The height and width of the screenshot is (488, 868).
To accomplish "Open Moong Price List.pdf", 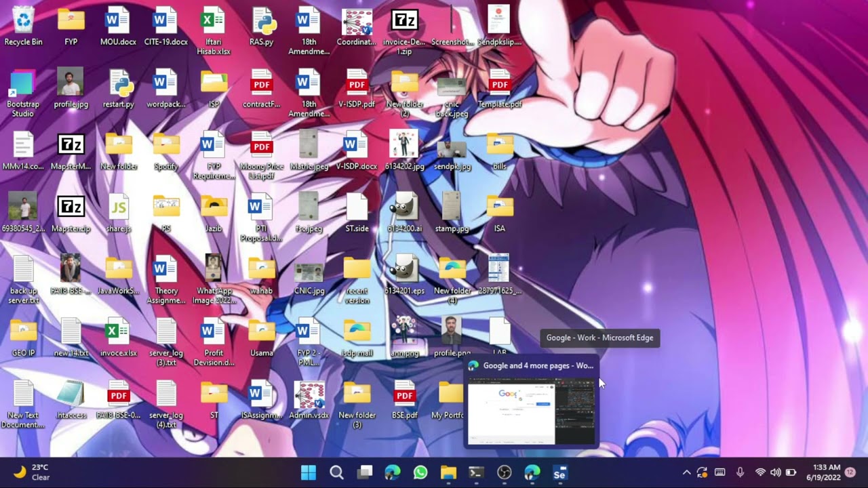I will click(262, 156).
